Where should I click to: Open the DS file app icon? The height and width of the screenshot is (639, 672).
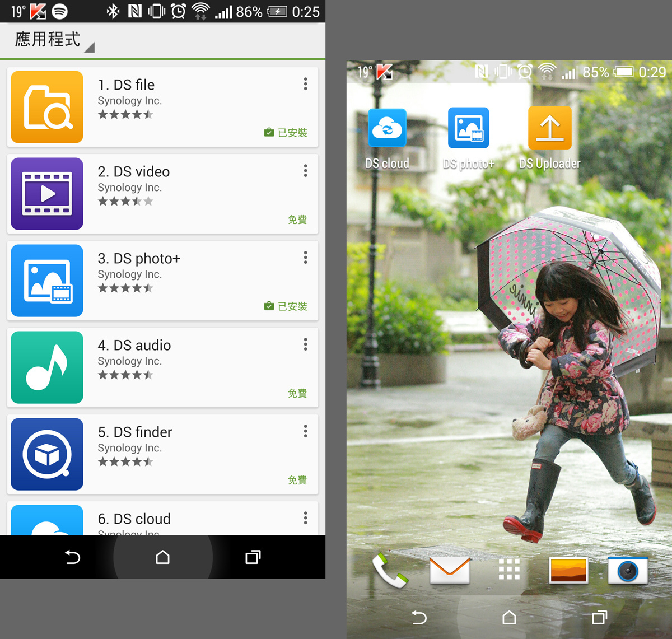(x=47, y=107)
